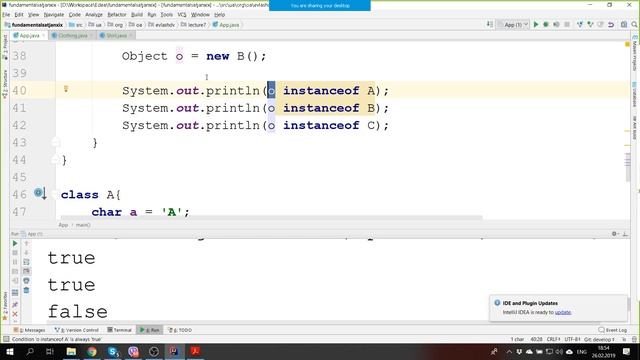Close the Run tab red X

point(15,314)
